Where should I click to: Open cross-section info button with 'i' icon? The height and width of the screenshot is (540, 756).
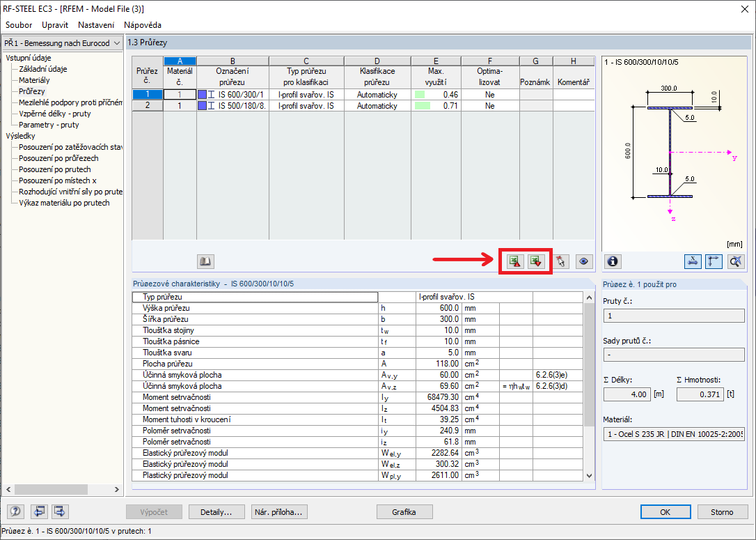(x=613, y=261)
